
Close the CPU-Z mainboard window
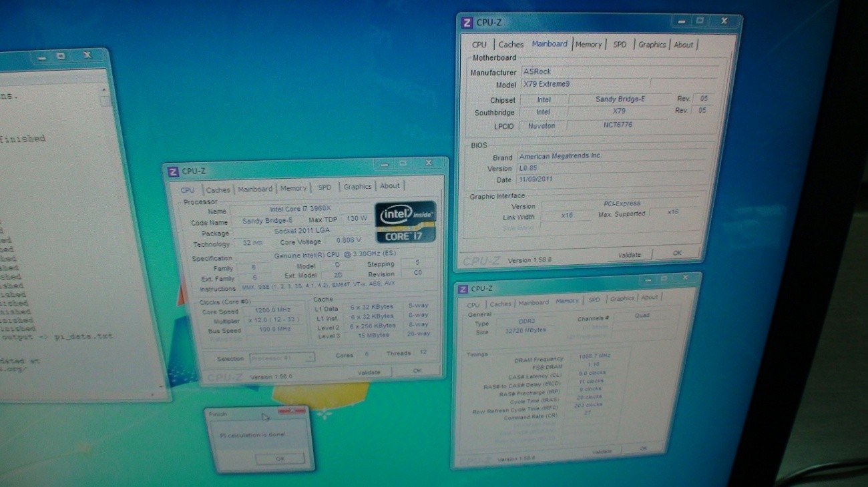723,21
